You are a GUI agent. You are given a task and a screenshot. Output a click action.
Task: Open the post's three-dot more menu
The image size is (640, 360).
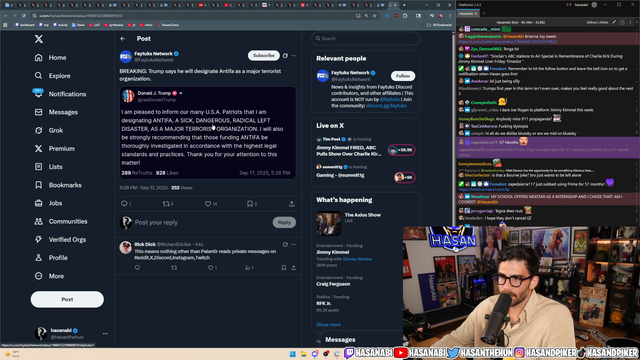pyautogui.click(x=293, y=56)
